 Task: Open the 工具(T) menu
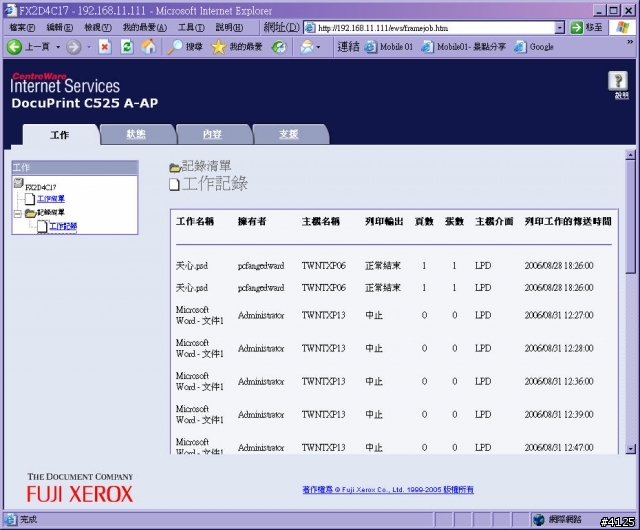[191, 27]
